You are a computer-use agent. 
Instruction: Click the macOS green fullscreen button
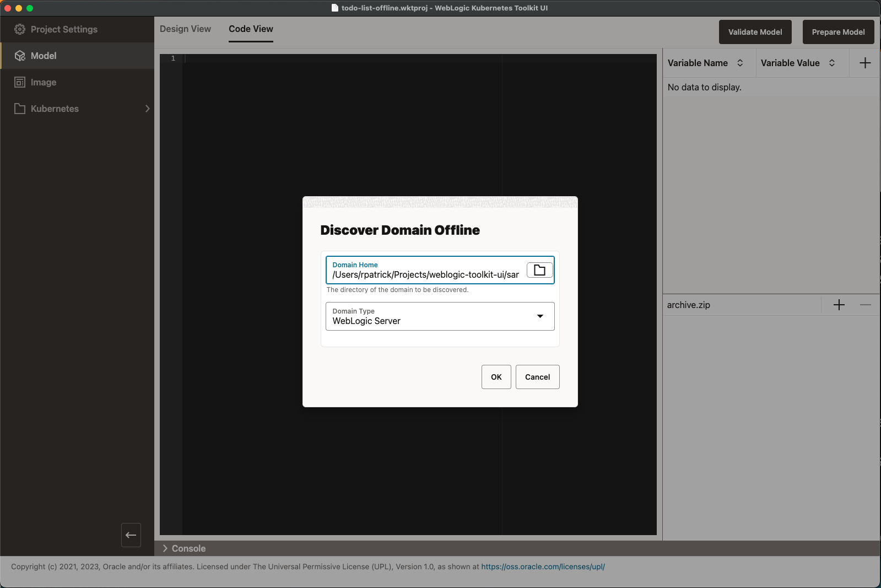click(x=30, y=8)
